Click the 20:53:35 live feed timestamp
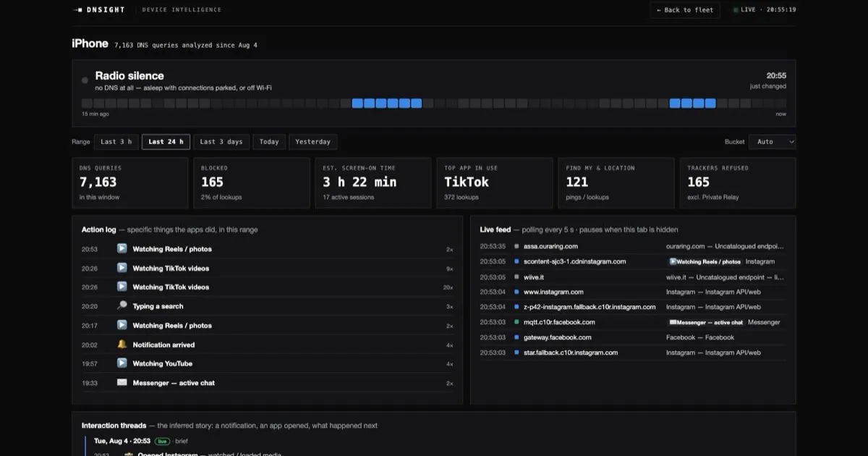Screen dimensions: 868x456 click(x=493, y=246)
